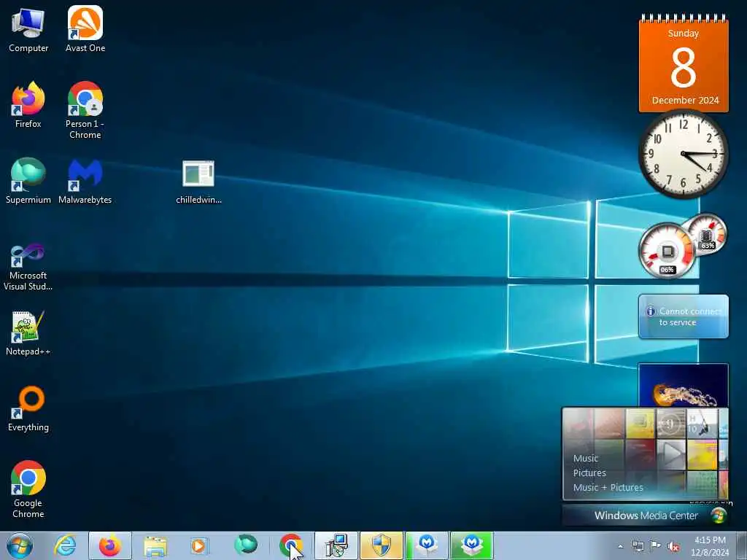The height and width of the screenshot is (560, 747).
Task: Switch to Firefox on the taskbar
Action: coord(110,545)
